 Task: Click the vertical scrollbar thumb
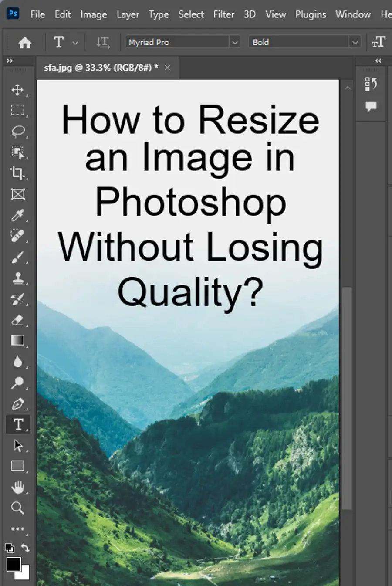347,398
